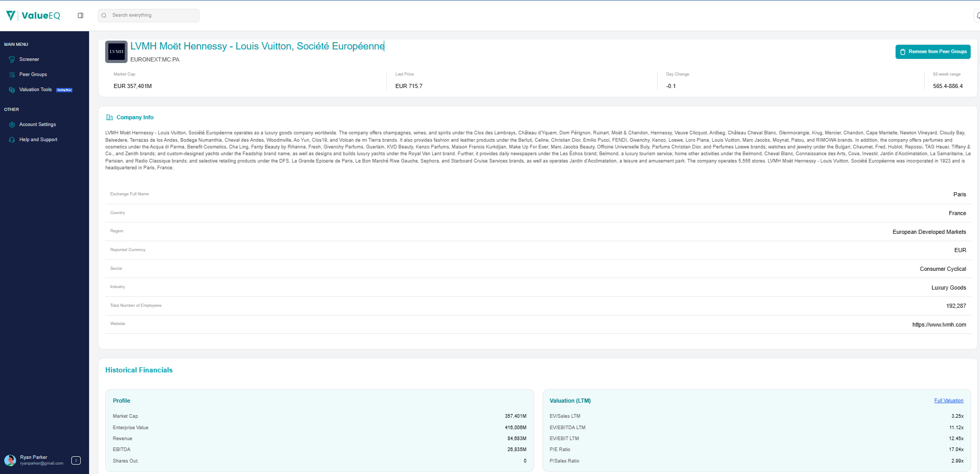Click the Valuation Tools icon

click(12, 90)
